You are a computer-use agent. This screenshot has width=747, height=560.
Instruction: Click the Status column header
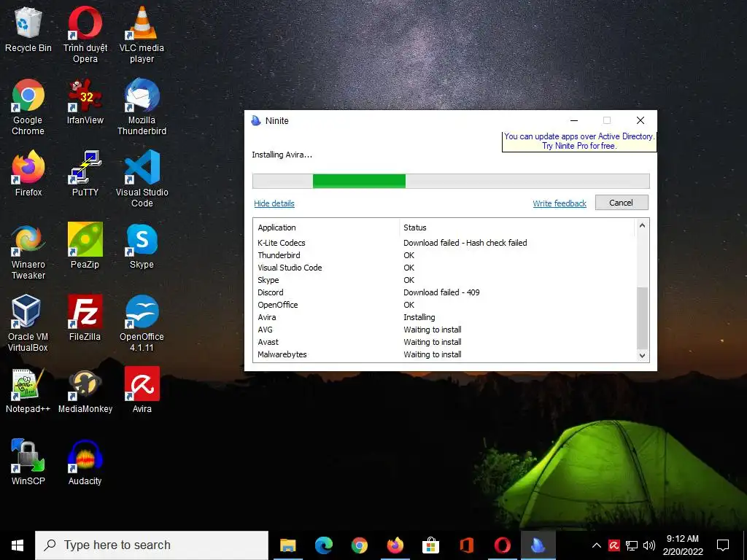pos(517,227)
